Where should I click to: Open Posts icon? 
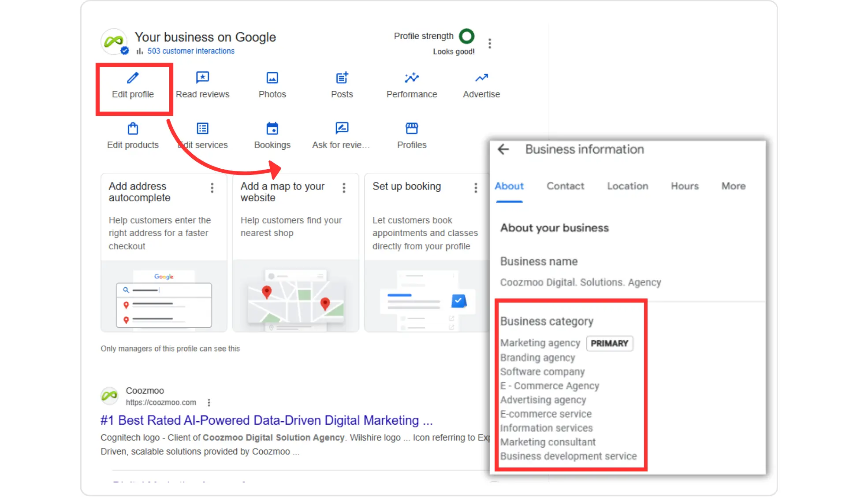pyautogui.click(x=342, y=78)
